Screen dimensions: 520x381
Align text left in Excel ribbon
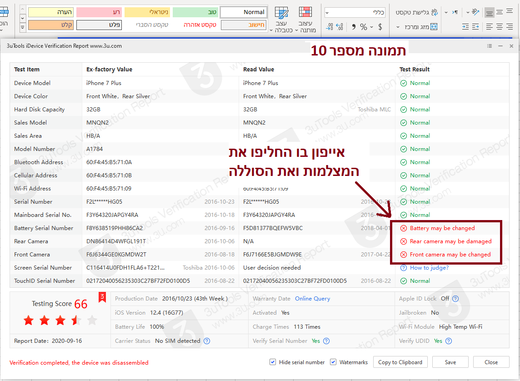[489, 26]
